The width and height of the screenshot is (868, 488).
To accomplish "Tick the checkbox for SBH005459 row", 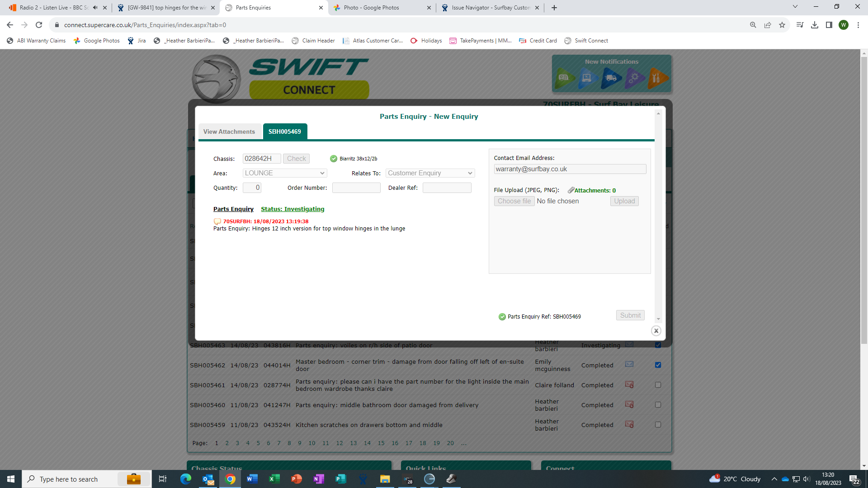I will (x=658, y=425).
